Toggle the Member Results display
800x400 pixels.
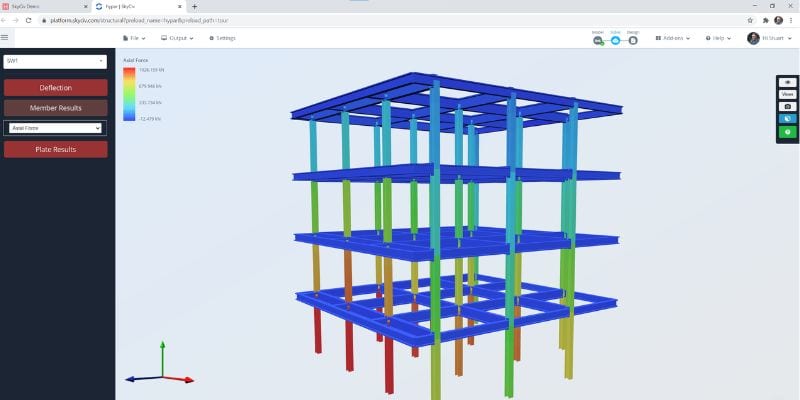tap(56, 108)
